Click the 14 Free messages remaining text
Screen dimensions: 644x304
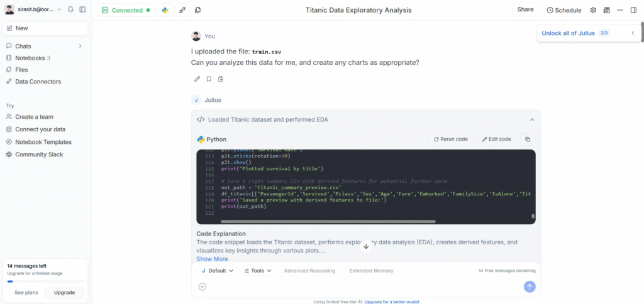coord(508,271)
